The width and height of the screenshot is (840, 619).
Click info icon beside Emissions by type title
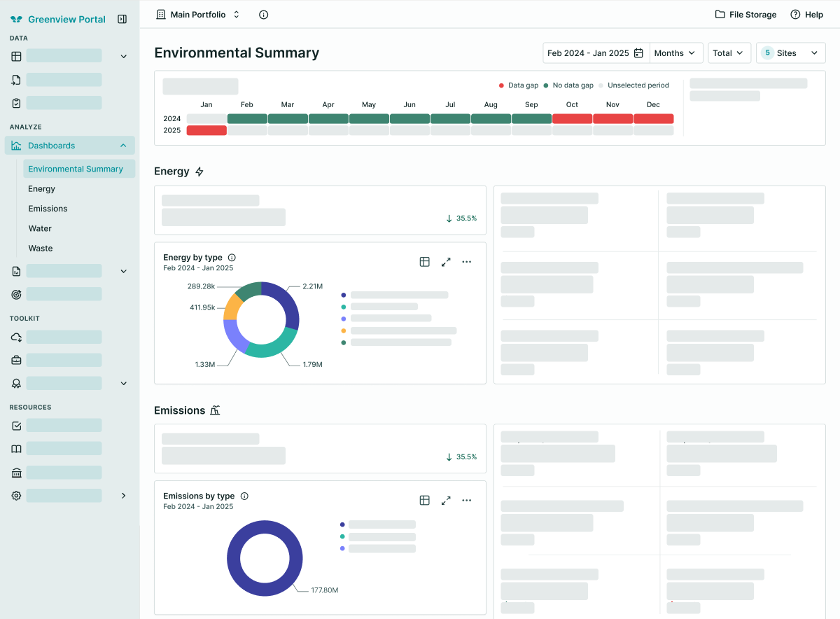coord(244,496)
